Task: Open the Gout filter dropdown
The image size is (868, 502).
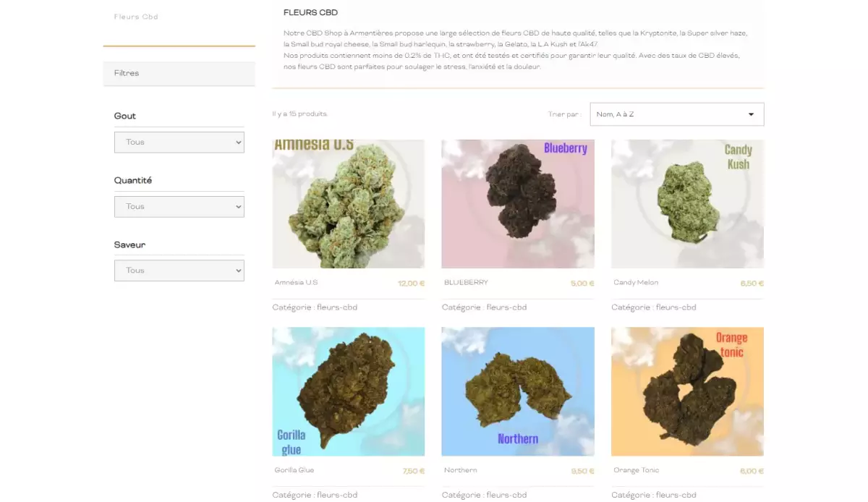Action: 179,142
